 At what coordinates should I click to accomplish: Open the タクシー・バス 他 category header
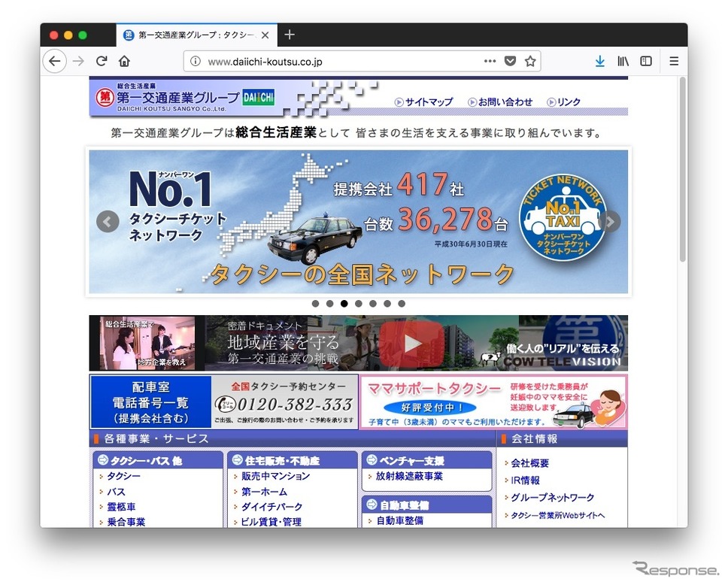pos(158,460)
